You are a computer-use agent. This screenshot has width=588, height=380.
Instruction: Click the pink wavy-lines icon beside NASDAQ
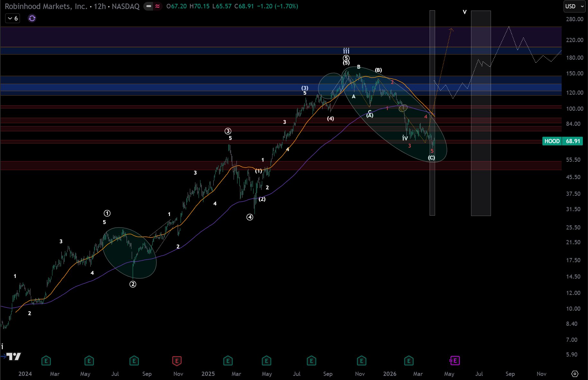(157, 6)
